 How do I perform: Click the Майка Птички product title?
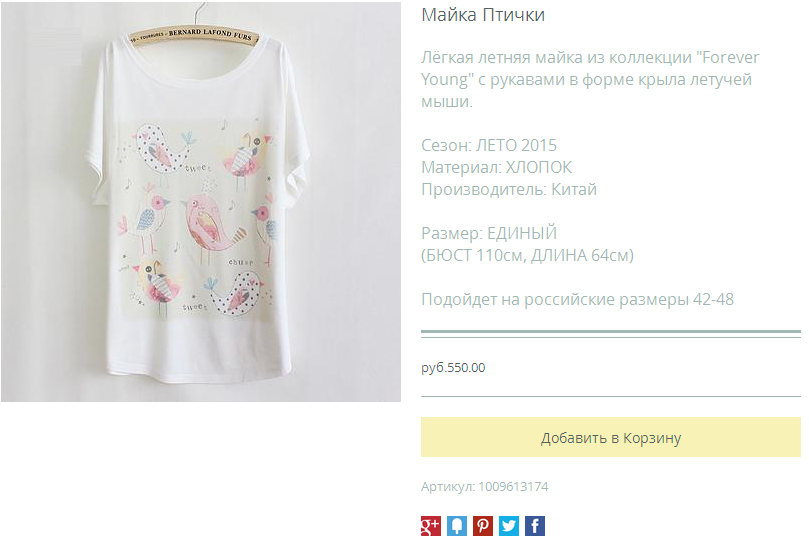coord(483,15)
